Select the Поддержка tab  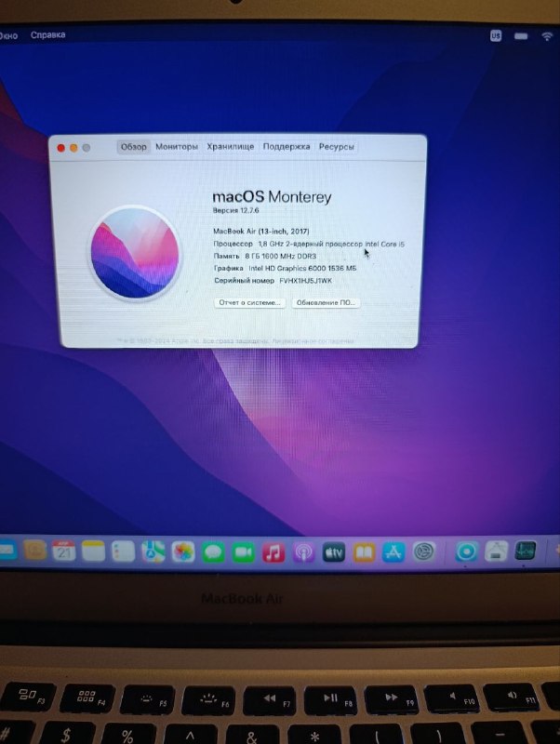pyautogui.click(x=287, y=147)
